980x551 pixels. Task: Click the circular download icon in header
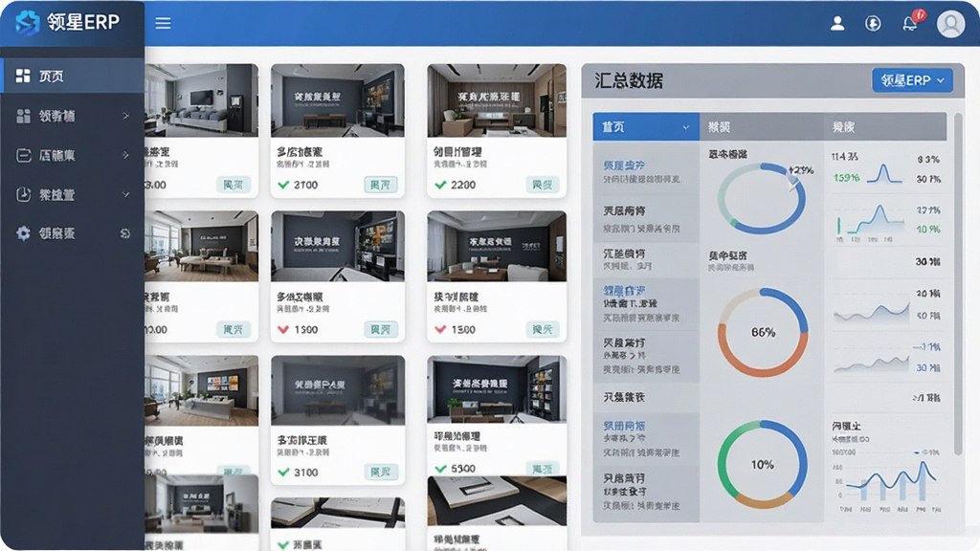873,23
